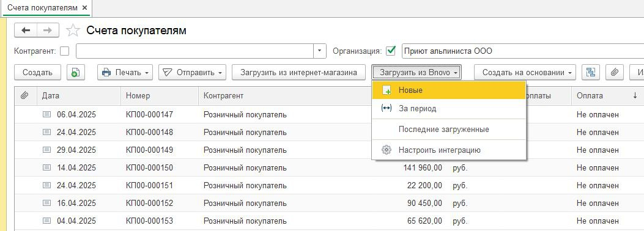
Task: Select Новые in the Bnovo menu
Action: tap(449, 90)
